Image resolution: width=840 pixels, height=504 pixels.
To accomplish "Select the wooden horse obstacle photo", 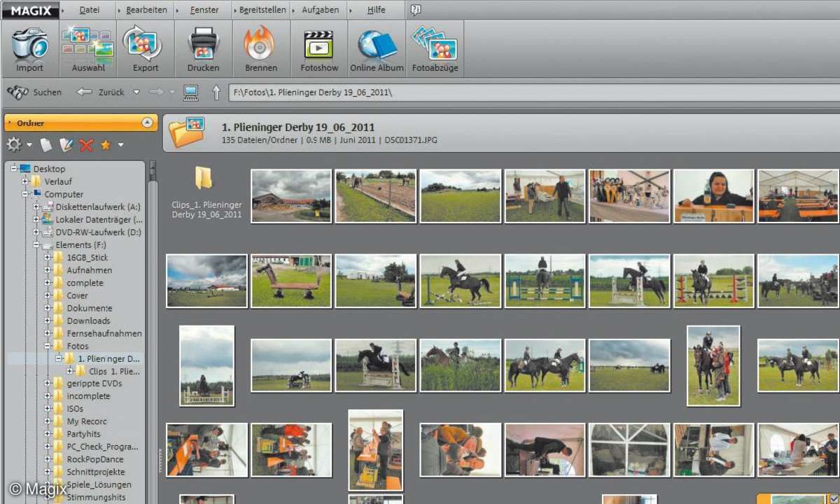I will [290, 281].
